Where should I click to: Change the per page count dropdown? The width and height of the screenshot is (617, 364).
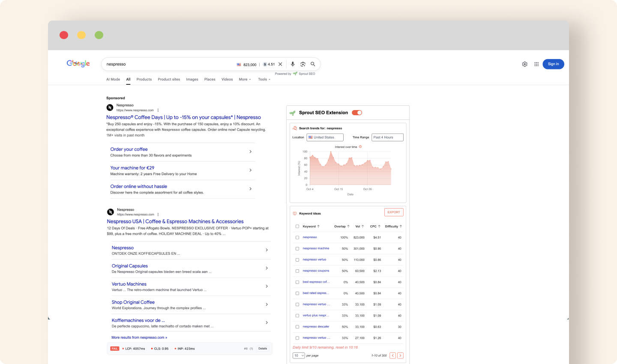299,355
